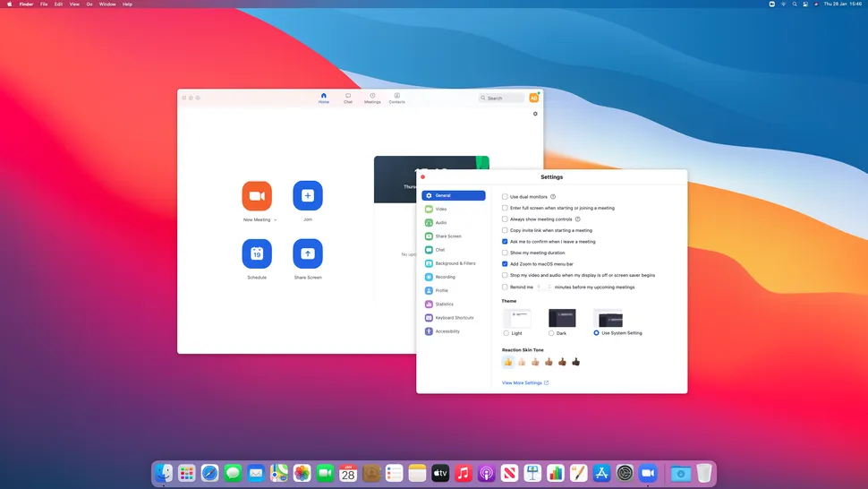Open the profile avatar button
The height and width of the screenshot is (489, 868).
tap(534, 98)
